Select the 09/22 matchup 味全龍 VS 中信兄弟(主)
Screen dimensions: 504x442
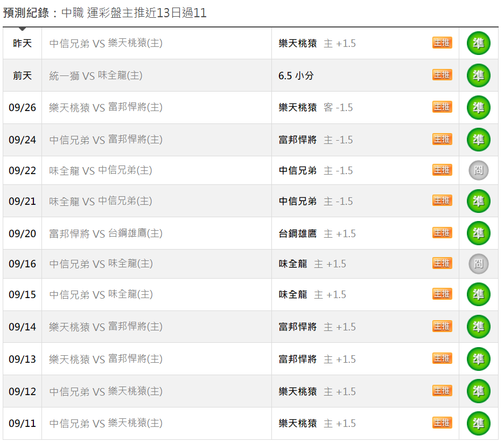[x=101, y=170]
